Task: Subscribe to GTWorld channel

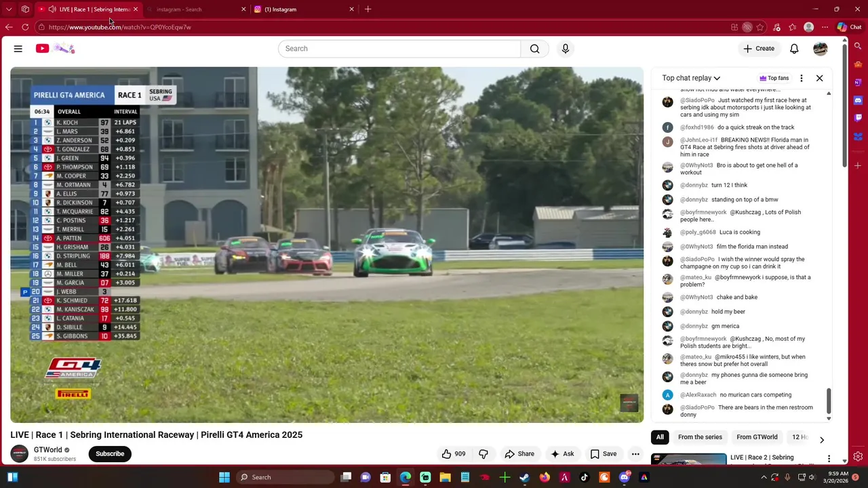Action: pyautogui.click(x=110, y=454)
